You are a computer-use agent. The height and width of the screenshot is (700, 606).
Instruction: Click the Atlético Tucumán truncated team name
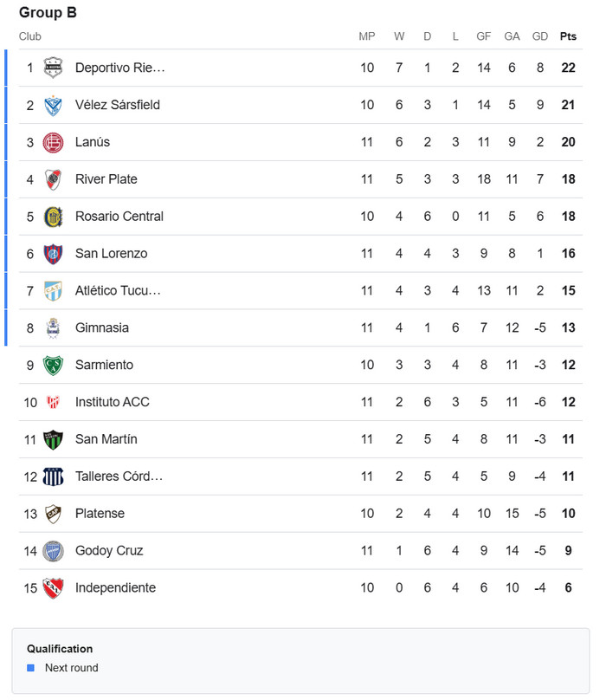coord(118,291)
